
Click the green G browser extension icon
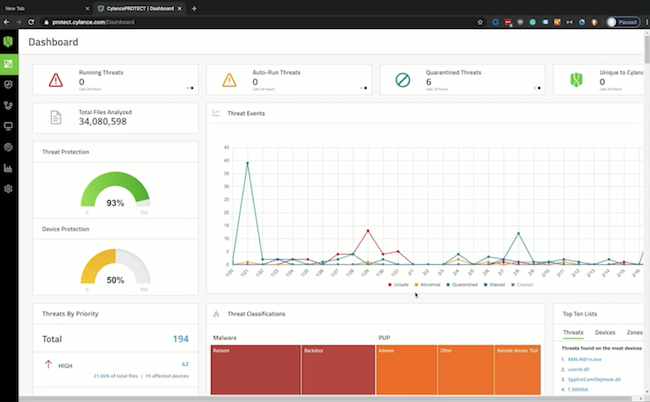(x=532, y=22)
